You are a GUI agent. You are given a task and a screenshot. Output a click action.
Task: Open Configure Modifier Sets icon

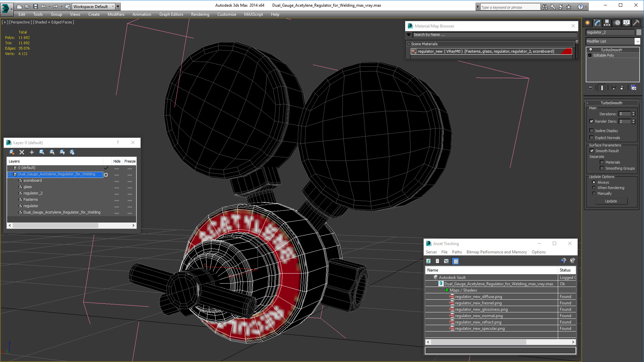[634, 88]
